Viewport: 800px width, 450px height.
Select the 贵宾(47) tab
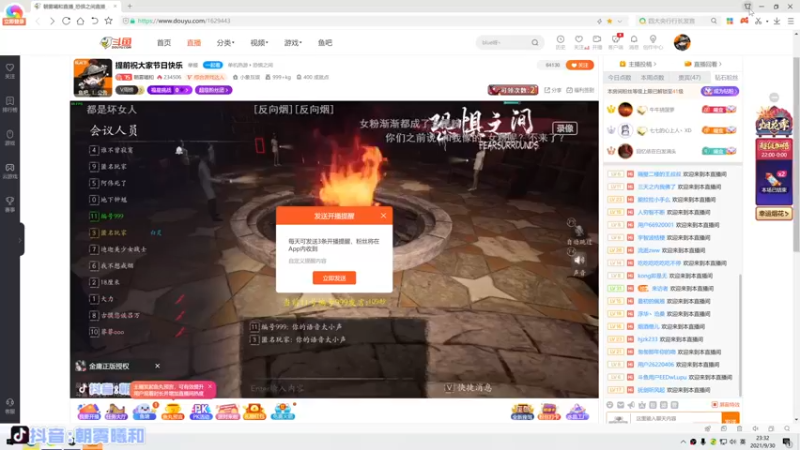[689, 78]
